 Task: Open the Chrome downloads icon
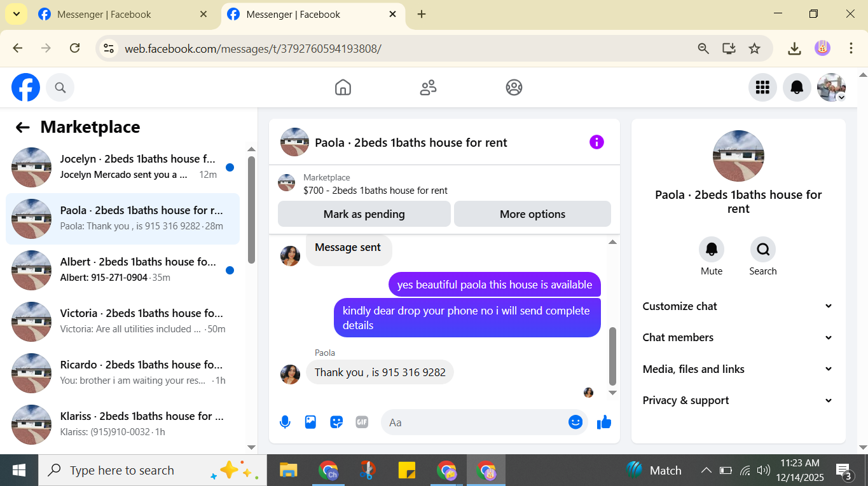(794, 48)
